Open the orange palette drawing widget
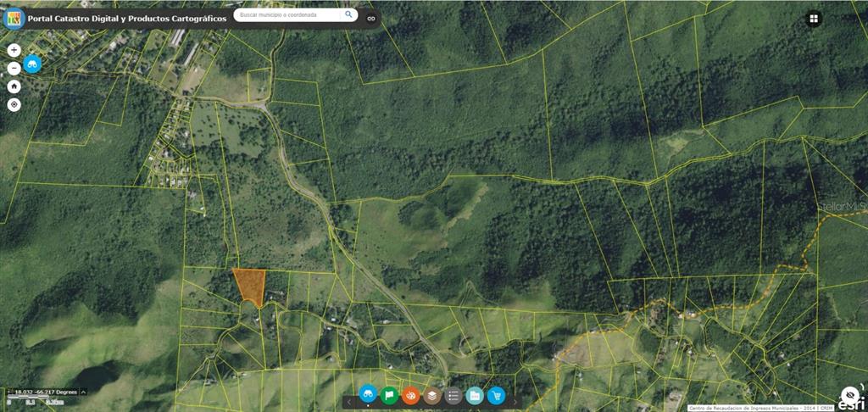This screenshot has width=868, height=412. [x=410, y=395]
